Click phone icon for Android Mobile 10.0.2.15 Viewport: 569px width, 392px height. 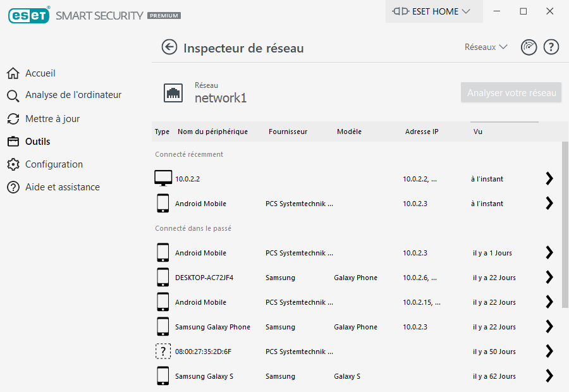click(x=163, y=302)
